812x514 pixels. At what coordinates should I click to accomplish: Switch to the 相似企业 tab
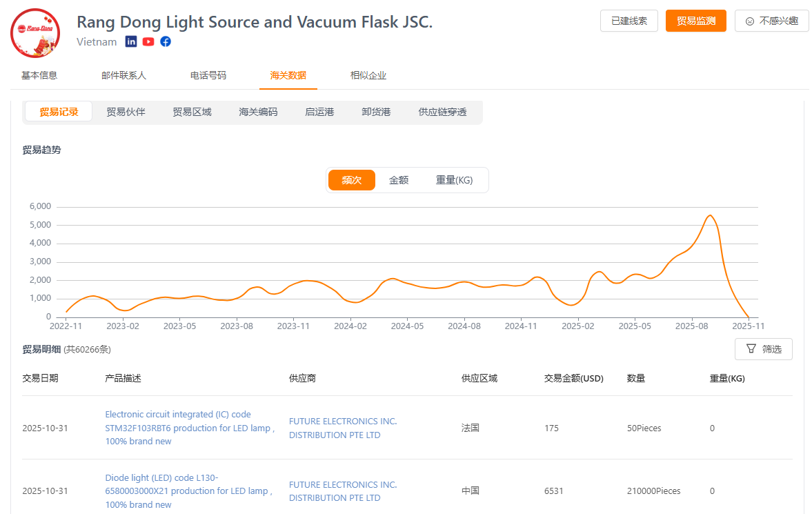coord(368,76)
